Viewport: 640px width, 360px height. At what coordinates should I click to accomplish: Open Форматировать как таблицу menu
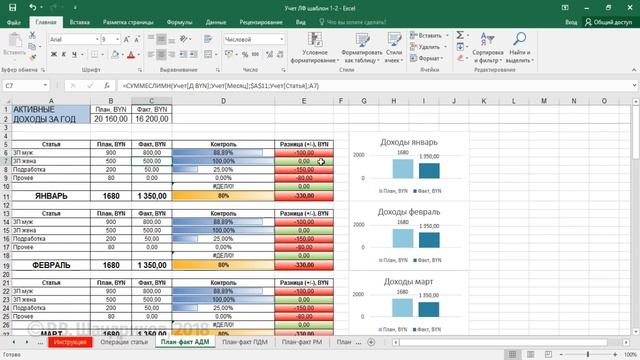(x=362, y=48)
